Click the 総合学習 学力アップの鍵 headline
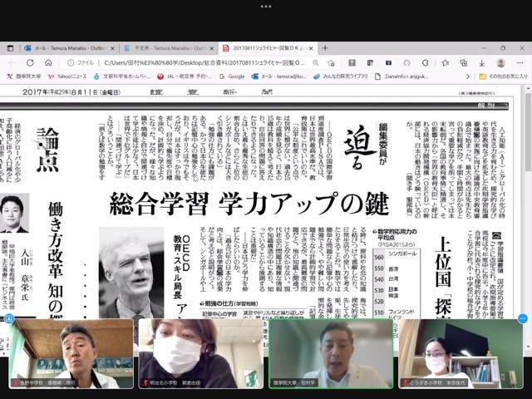Image resolution: width=532 pixels, height=399 pixels. 249,204
